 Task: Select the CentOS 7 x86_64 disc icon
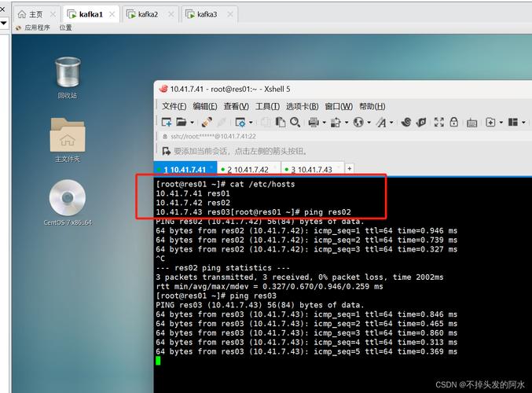click(x=68, y=203)
